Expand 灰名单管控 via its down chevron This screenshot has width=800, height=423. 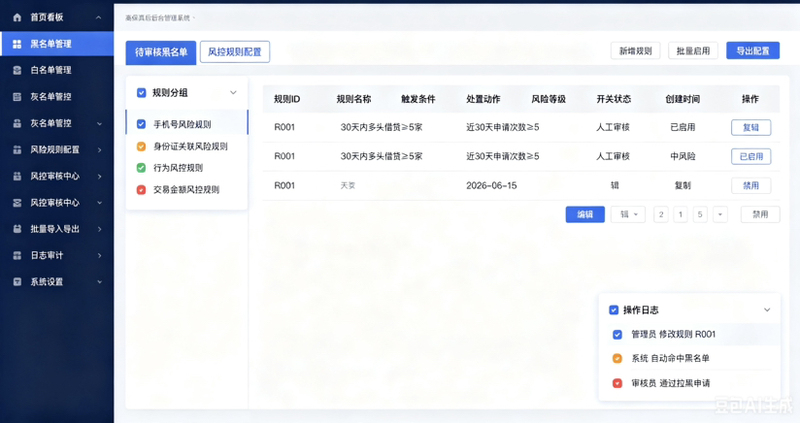(99, 123)
